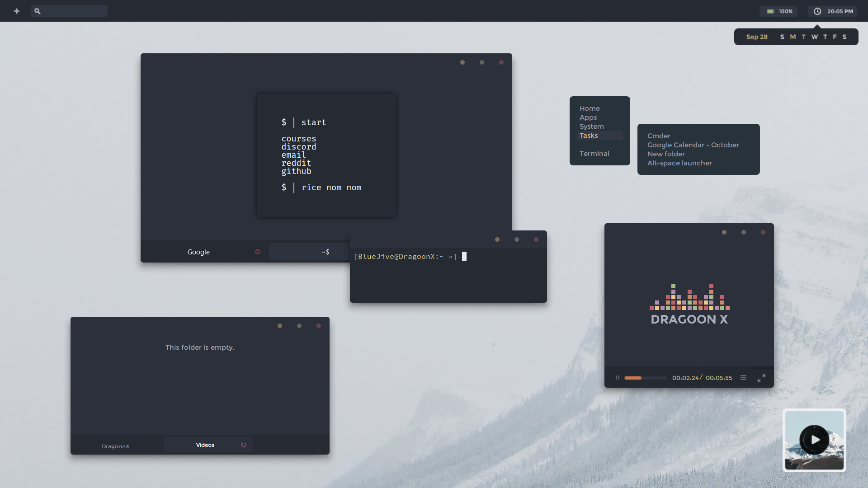Expand the Apps submenu in launcher
The width and height of the screenshot is (868, 488).
[x=588, y=117]
